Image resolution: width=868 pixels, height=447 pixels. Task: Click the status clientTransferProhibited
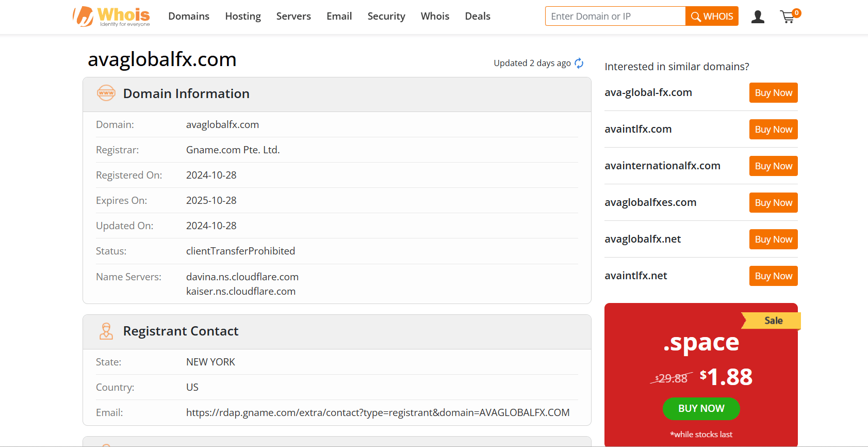coord(240,251)
